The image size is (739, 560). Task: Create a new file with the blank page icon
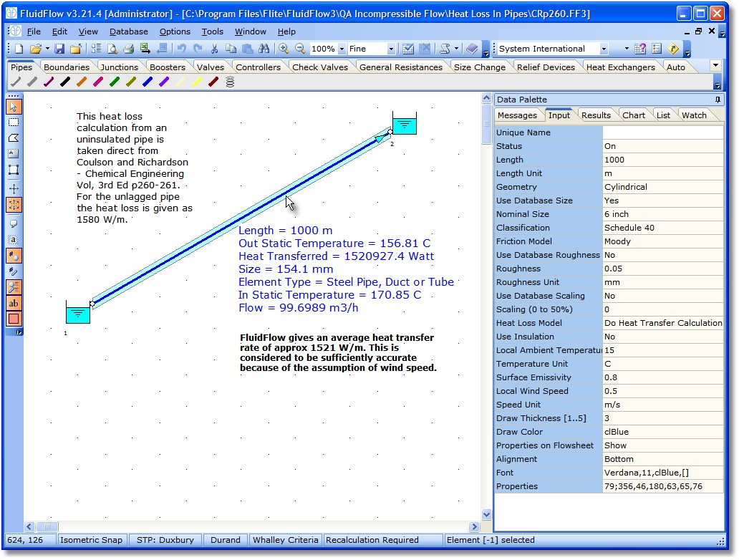pyautogui.click(x=19, y=49)
